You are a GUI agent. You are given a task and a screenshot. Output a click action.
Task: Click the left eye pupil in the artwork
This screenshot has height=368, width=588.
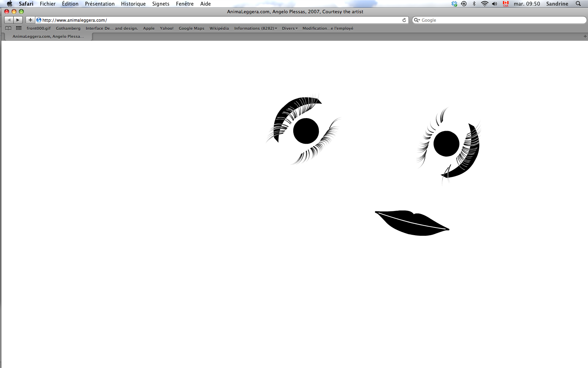point(306,131)
